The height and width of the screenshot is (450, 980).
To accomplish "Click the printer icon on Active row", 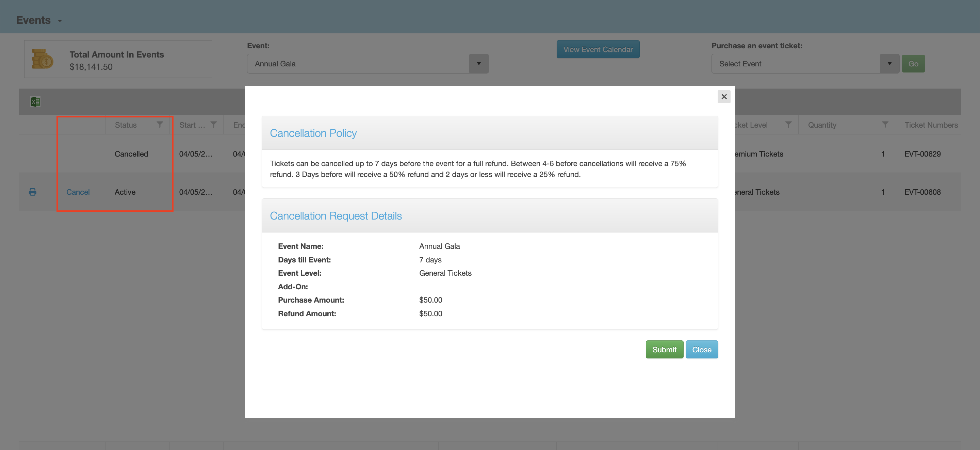I will (x=33, y=192).
